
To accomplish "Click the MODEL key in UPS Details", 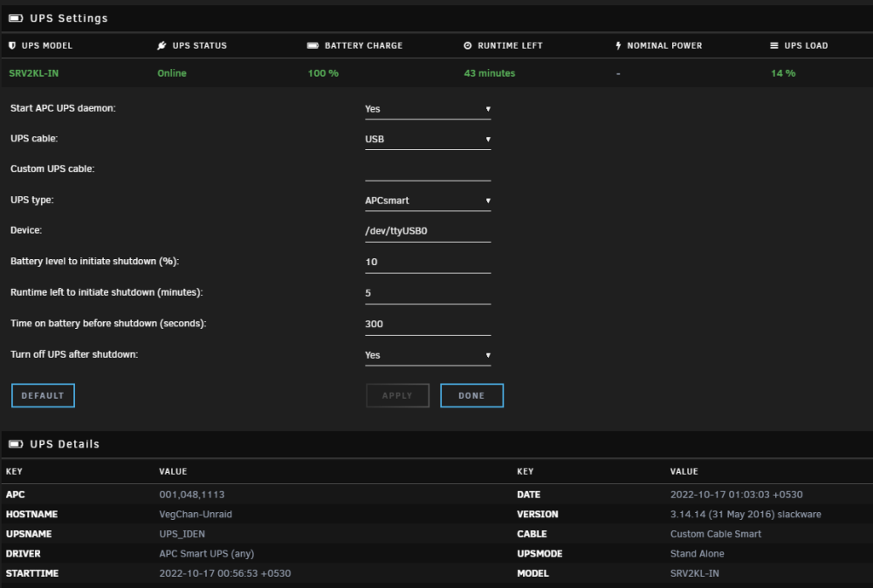I will [x=533, y=573].
